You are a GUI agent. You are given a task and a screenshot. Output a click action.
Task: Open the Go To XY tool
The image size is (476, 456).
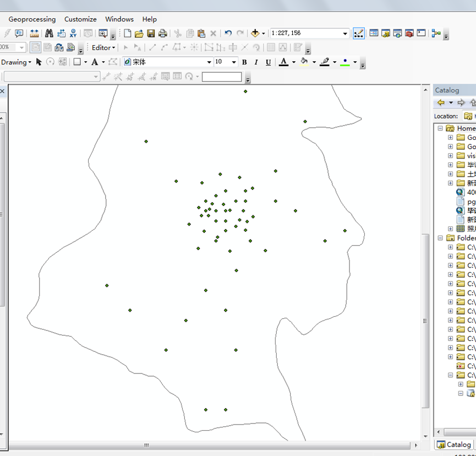pyautogui.click(x=73, y=34)
